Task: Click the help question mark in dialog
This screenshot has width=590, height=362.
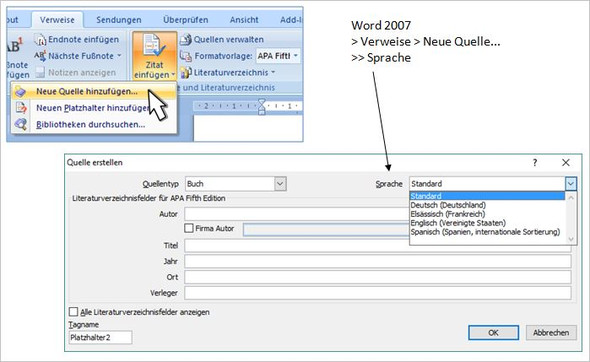Action: [x=535, y=163]
